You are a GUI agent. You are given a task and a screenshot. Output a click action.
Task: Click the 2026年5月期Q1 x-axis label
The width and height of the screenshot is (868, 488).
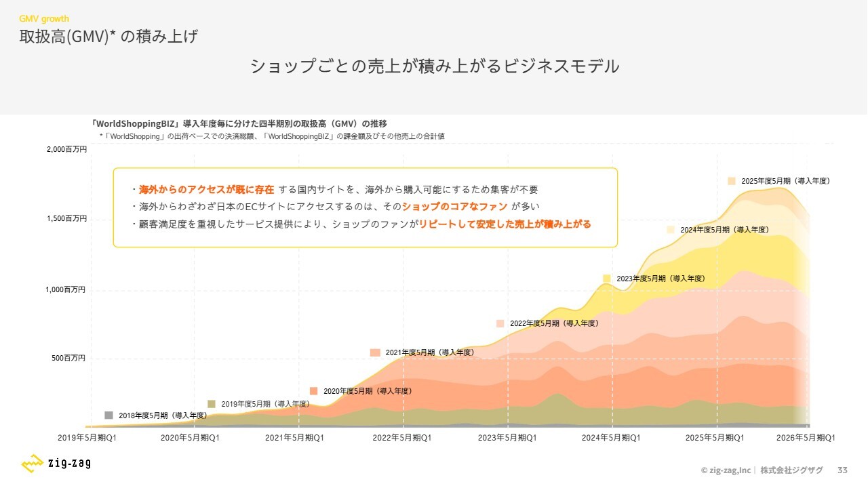[806, 438]
